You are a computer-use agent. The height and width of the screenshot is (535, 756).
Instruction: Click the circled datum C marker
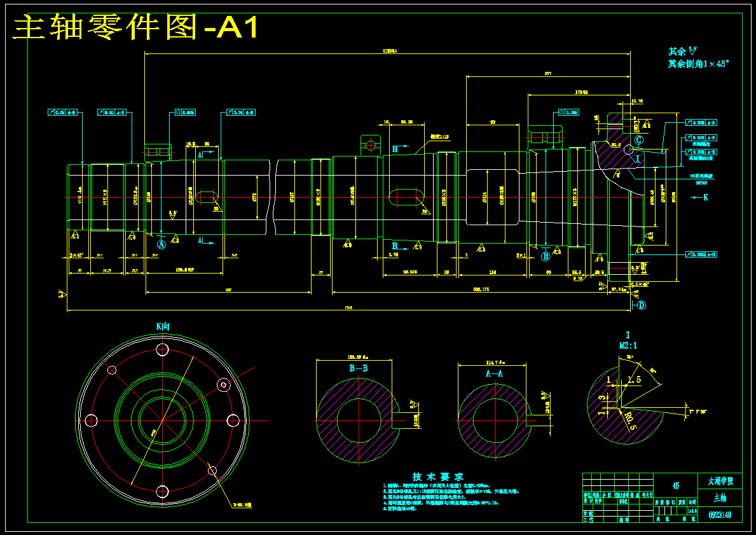point(638,141)
